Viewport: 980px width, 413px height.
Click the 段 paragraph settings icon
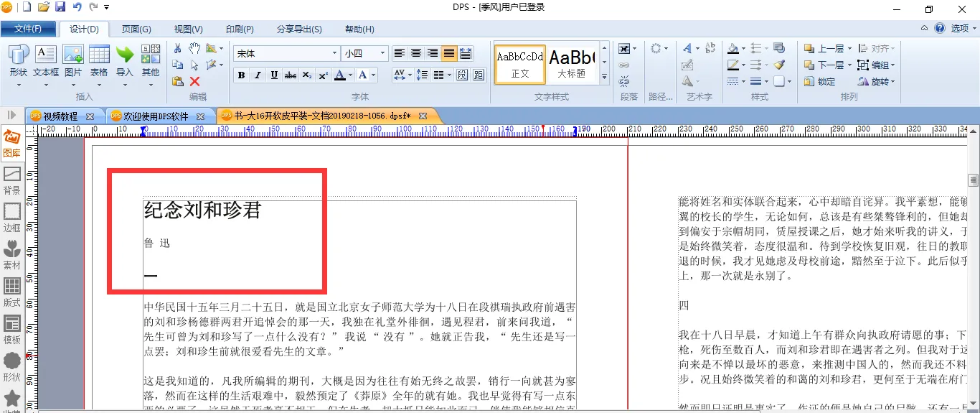(x=461, y=75)
